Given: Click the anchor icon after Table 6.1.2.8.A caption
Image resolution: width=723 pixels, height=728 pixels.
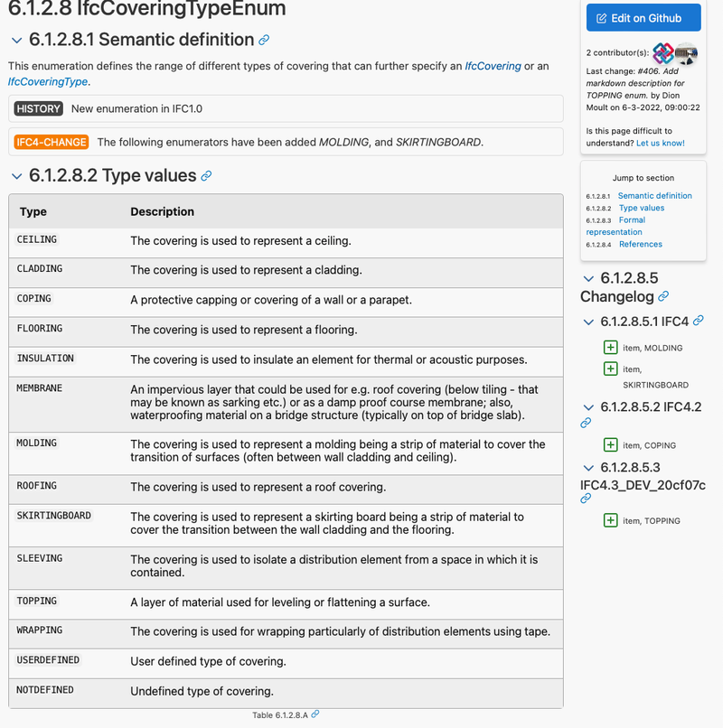Looking at the screenshot, I should click(x=314, y=714).
